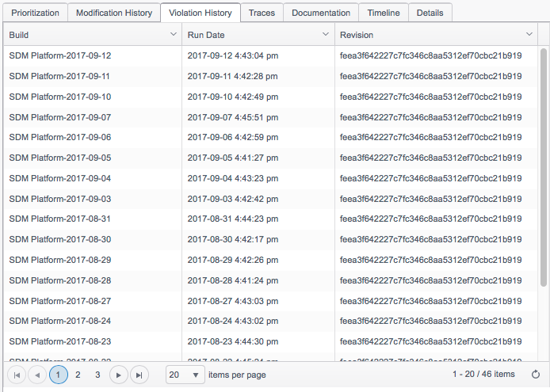Open the Timeline tab
550x392 pixels.
coord(384,13)
